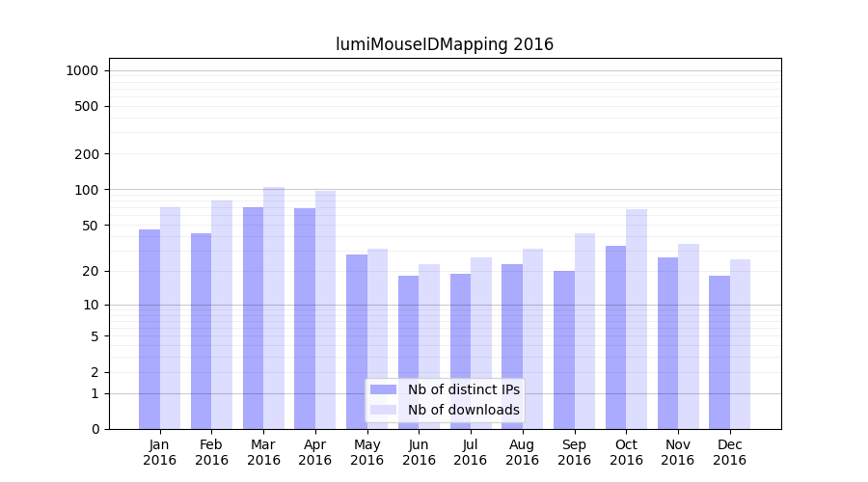Click the Aug 2016 x-axis label

pyautogui.click(x=522, y=452)
